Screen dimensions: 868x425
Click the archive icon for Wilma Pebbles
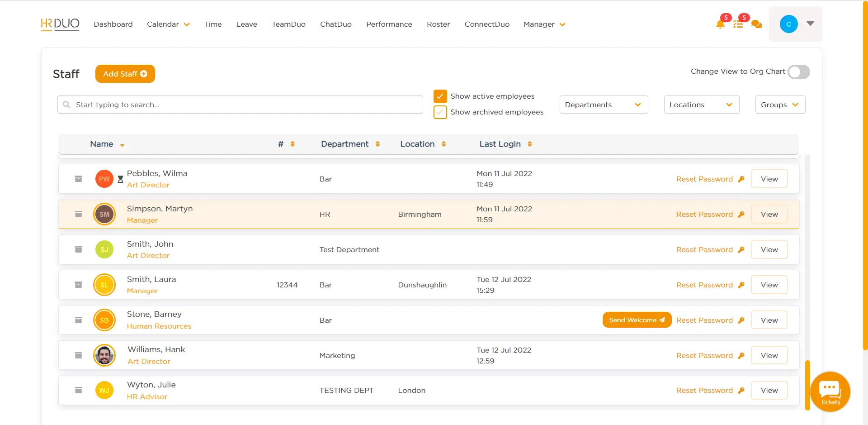point(78,179)
